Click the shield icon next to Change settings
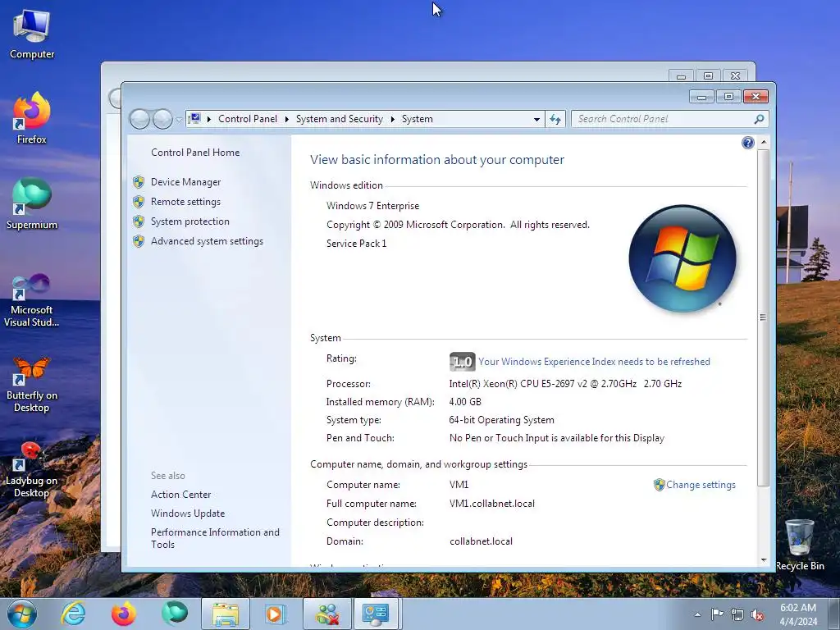 pyautogui.click(x=659, y=485)
